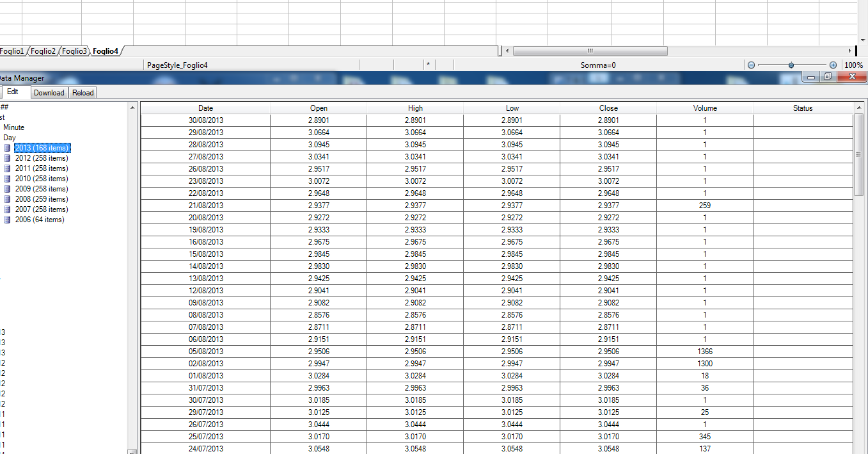Click the database icon beside 2011 (258 items)
Screen dimensions: 868x454
click(8, 168)
